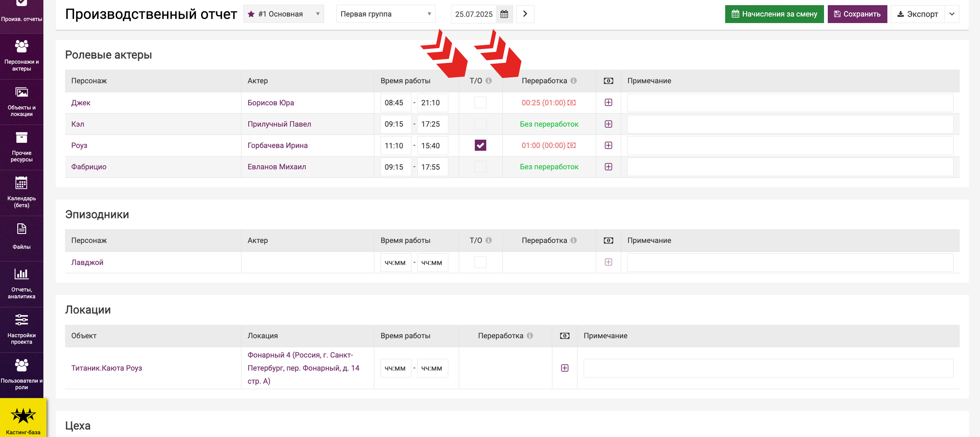Viewport: 980px width, 437px height.
Task: Uncheck Т/О checkbox for Роуз
Action: click(480, 145)
